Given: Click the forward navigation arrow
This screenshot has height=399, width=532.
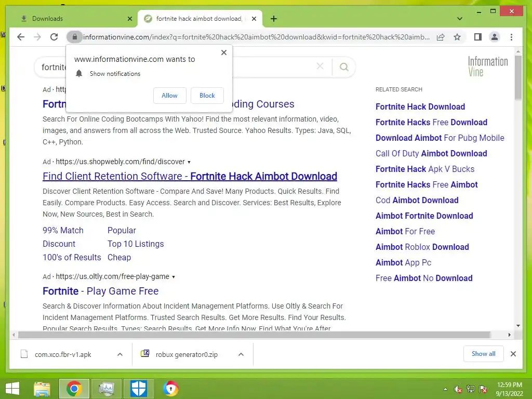Looking at the screenshot, I should 37,37.
